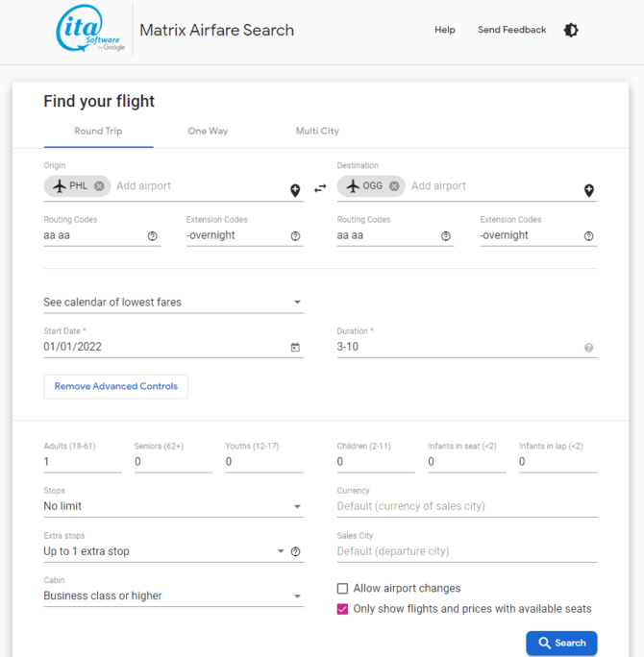Open the Stops dropdown

tap(173, 506)
